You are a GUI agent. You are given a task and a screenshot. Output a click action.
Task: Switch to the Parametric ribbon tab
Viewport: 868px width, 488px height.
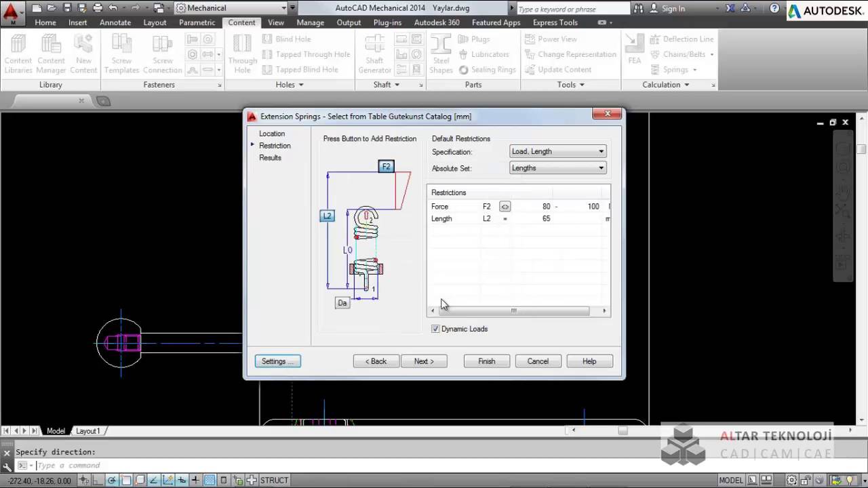click(197, 22)
